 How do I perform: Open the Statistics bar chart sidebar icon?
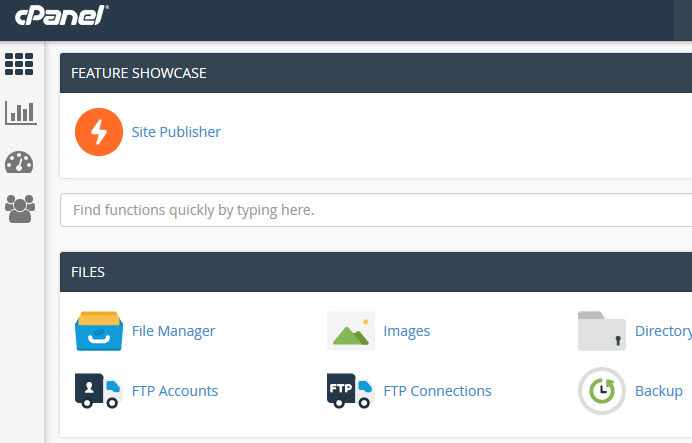(x=21, y=113)
